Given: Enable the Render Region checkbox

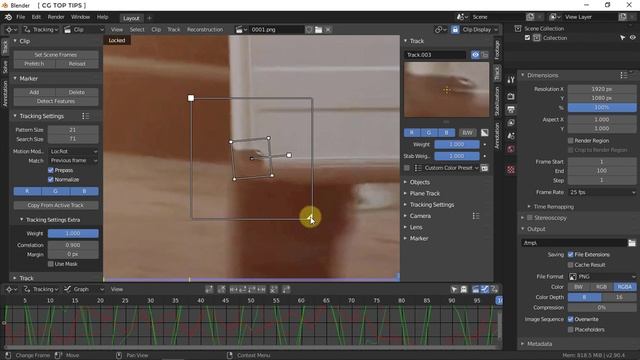Looking at the screenshot, I should [571, 140].
